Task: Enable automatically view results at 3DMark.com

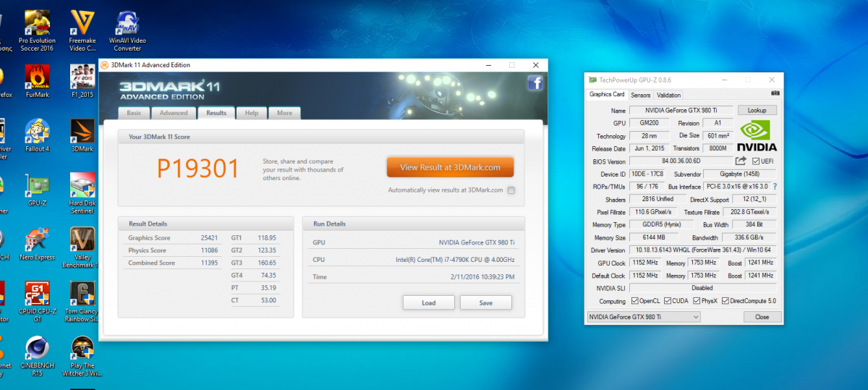Action: tap(511, 190)
